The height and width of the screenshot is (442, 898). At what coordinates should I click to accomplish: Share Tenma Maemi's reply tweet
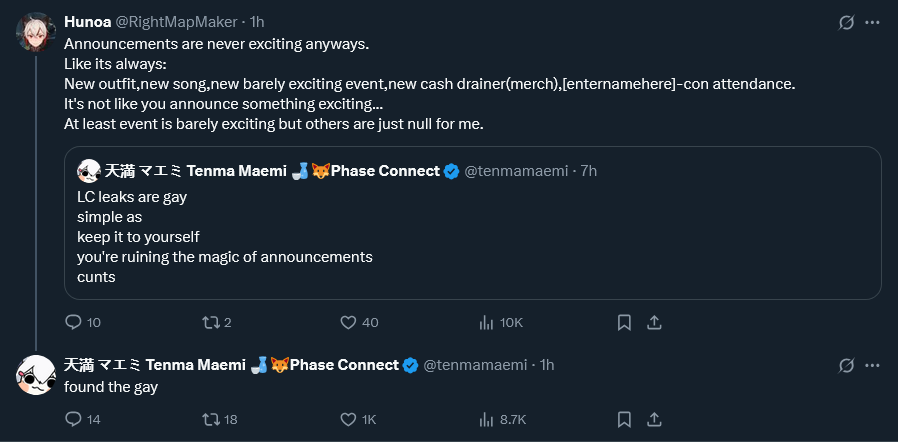point(654,419)
